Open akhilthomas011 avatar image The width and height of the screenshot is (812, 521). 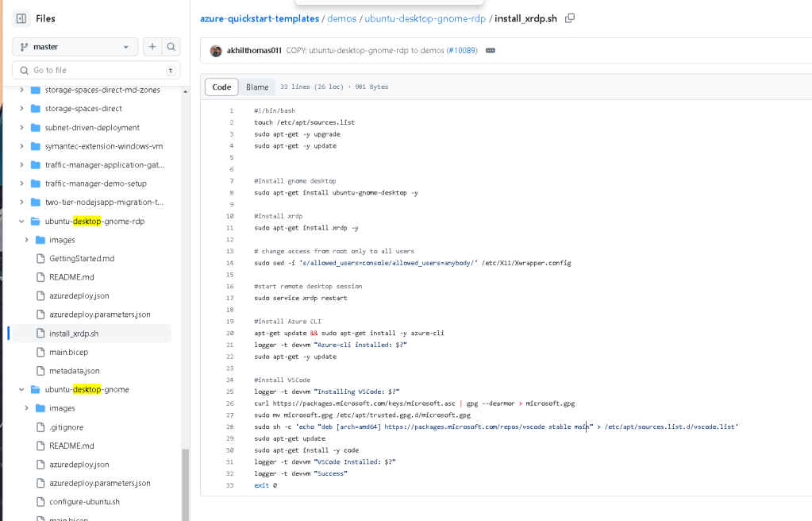[x=216, y=51]
